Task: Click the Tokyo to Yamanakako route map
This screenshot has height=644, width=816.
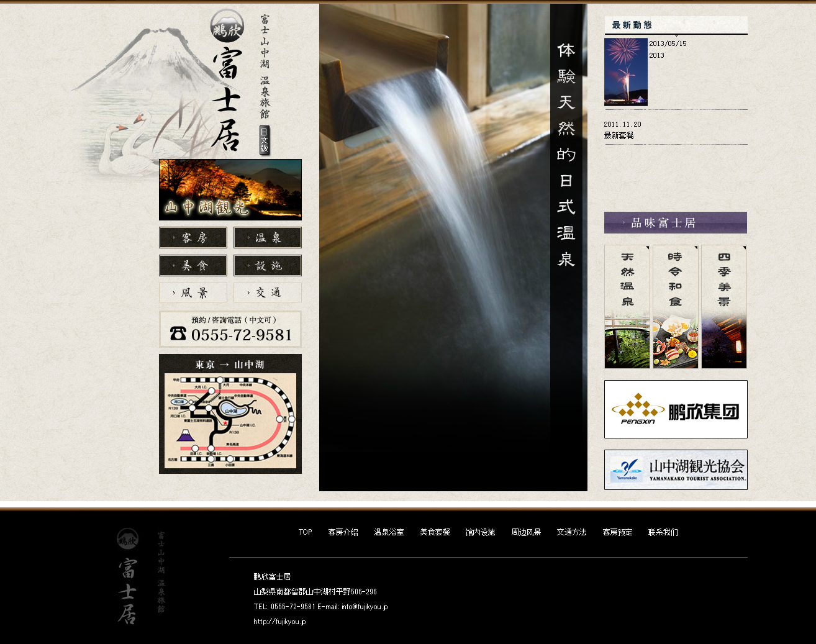Action: click(230, 414)
